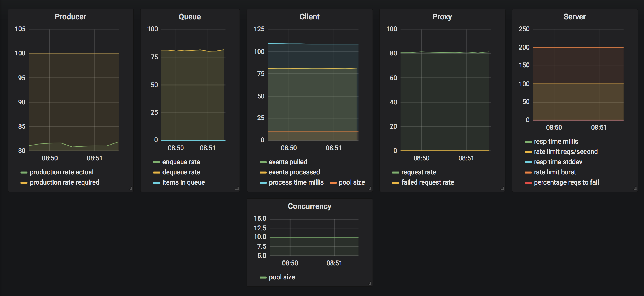Toggle 'rate limit burst' legend series
This screenshot has height=296, width=644.
(x=555, y=172)
